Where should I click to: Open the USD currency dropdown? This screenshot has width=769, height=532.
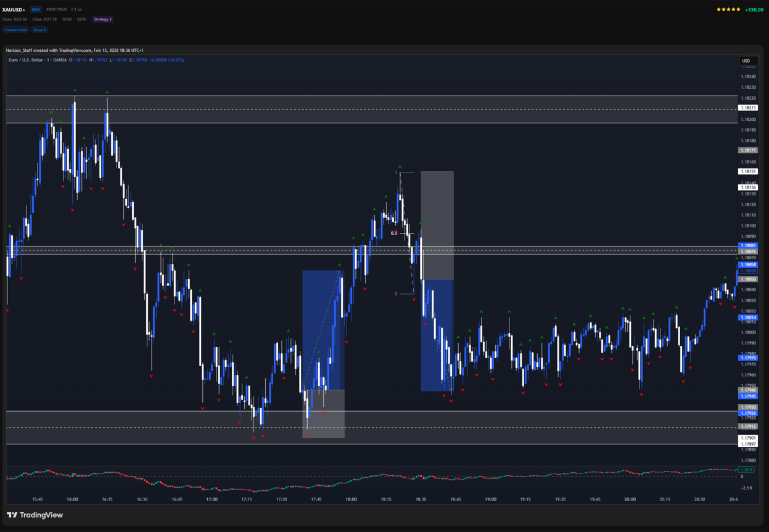click(x=747, y=61)
